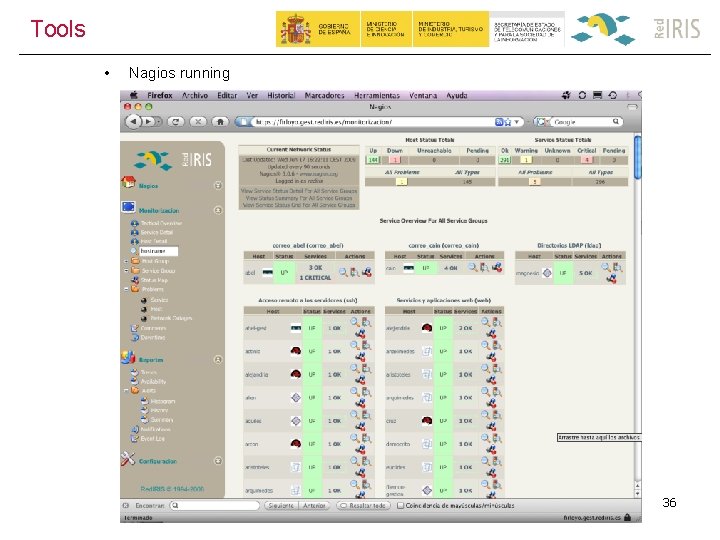This screenshot has height=540, width=720.
Task: Open the Herramientas menu
Action: (x=377, y=95)
